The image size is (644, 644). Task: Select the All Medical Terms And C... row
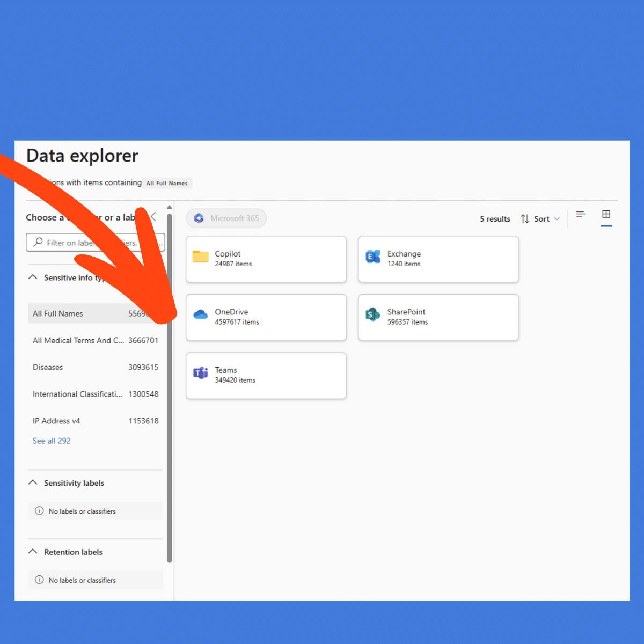coord(96,340)
